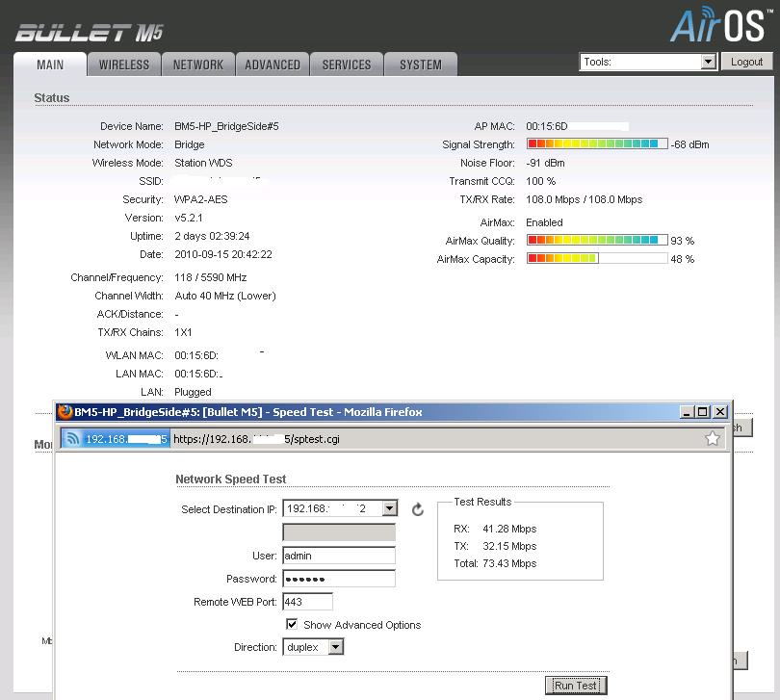Minimize the Speed Test Firefox window
Image resolution: width=780 pixels, height=700 pixels.
point(687,412)
